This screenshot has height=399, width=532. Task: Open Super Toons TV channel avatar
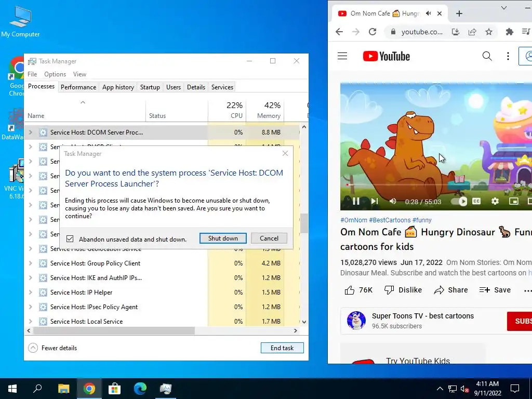356,320
